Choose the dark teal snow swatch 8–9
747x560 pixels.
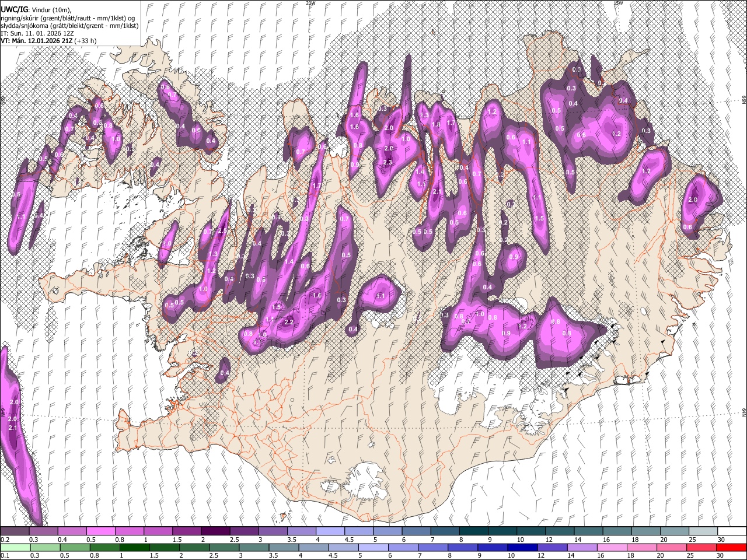473,531
